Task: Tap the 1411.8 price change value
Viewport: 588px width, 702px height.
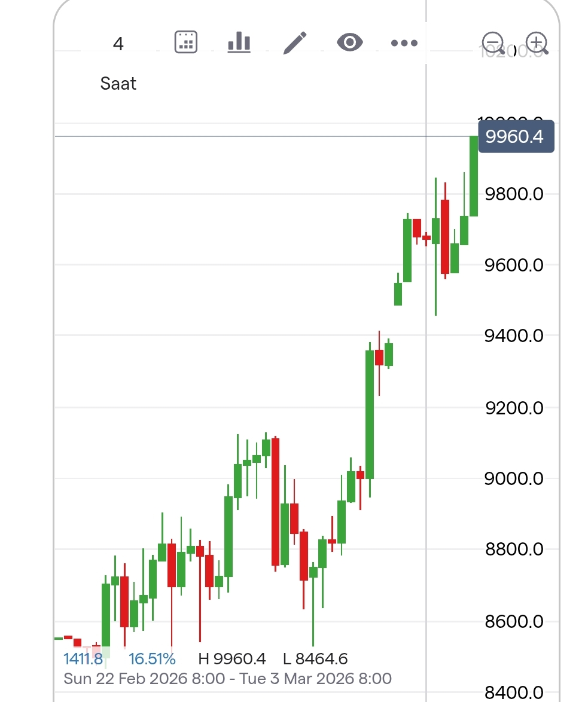Action: [x=83, y=659]
